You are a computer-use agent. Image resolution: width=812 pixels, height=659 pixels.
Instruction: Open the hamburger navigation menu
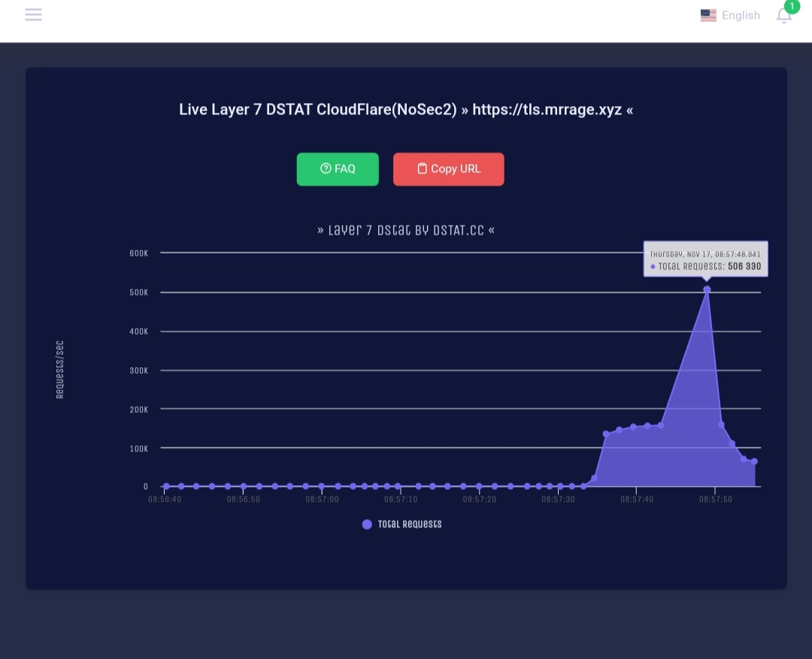33,14
